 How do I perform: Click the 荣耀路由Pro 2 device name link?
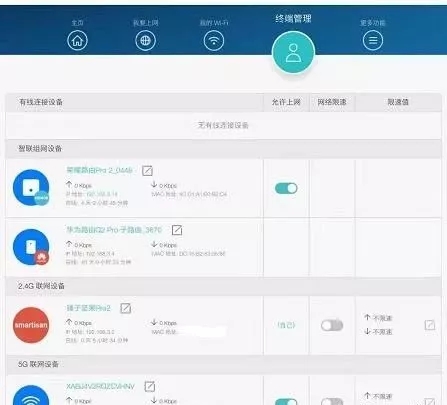coord(99,170)
